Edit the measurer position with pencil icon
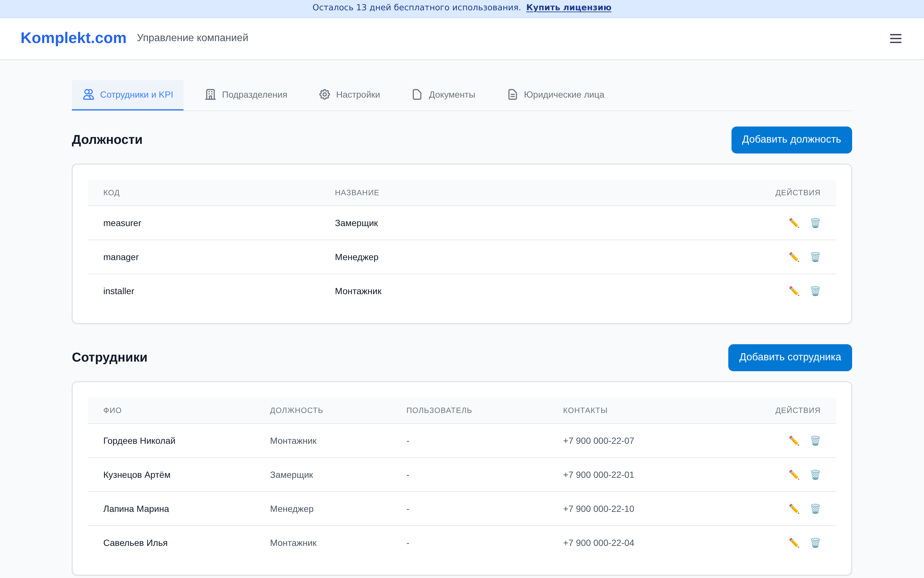The width and height of the screenshot is (924, 578). 794,223
